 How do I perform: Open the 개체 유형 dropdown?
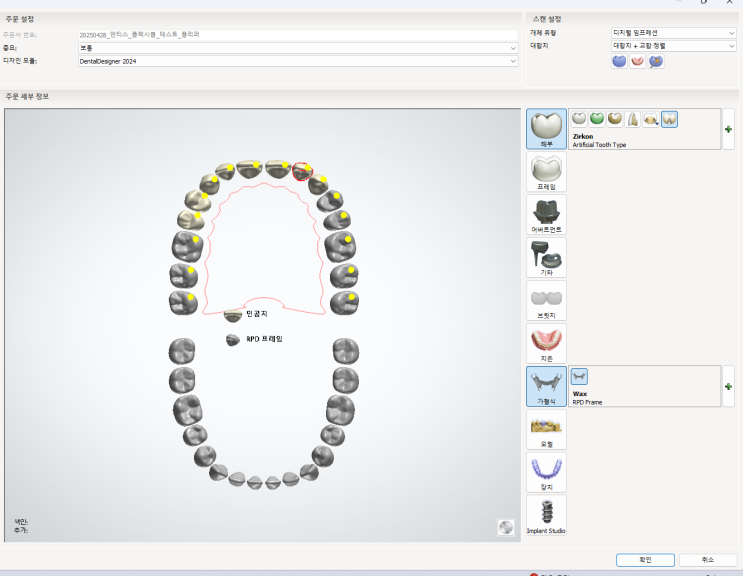click(x=673, y=33)
